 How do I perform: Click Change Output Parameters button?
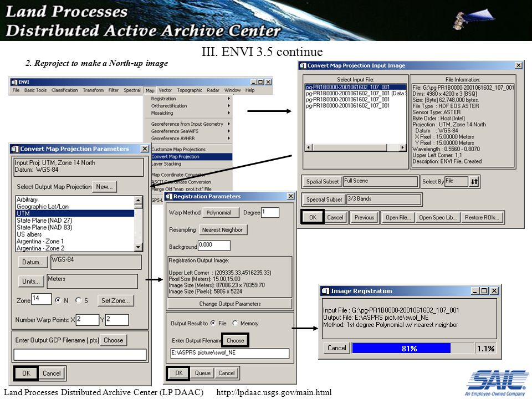[229, 304]
